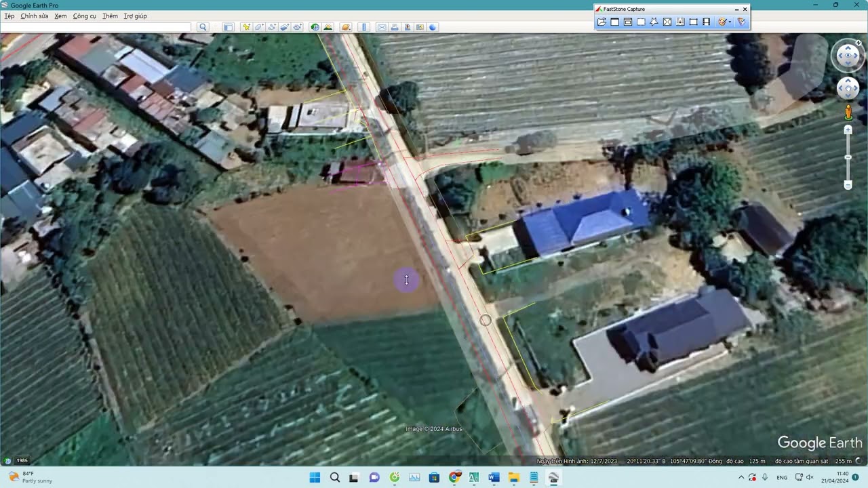This screenshot has width=868, height=488.
Task: Capture scrolling window in FastStone
Action: click(x=680, y=22)
